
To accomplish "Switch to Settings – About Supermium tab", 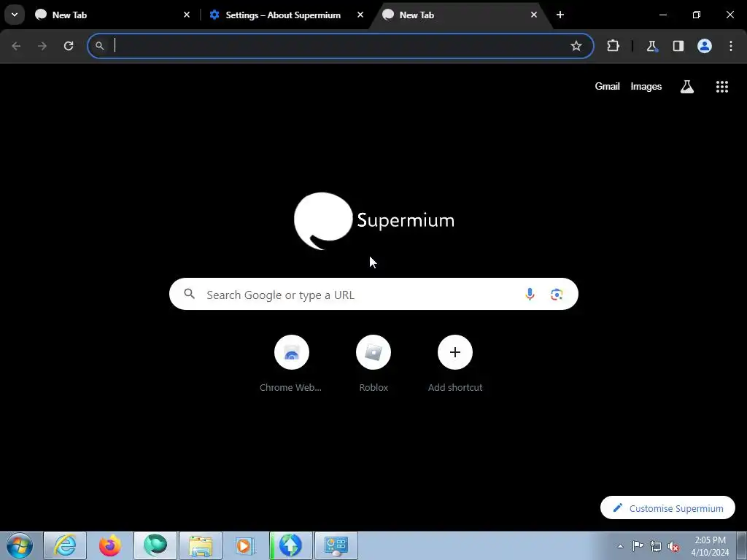I will (x=286, y=15).
